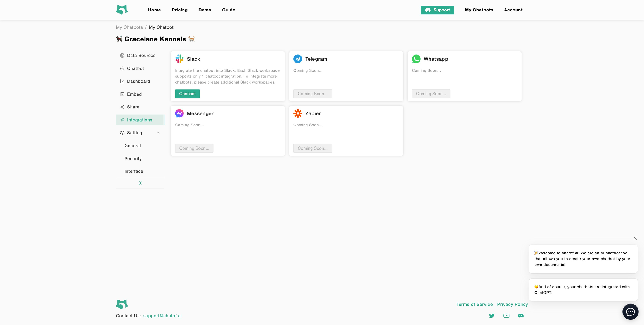Click the support@chatof.ai email link
The height and width of the screenshot is (325, 644).
click(x=162, y=316)
